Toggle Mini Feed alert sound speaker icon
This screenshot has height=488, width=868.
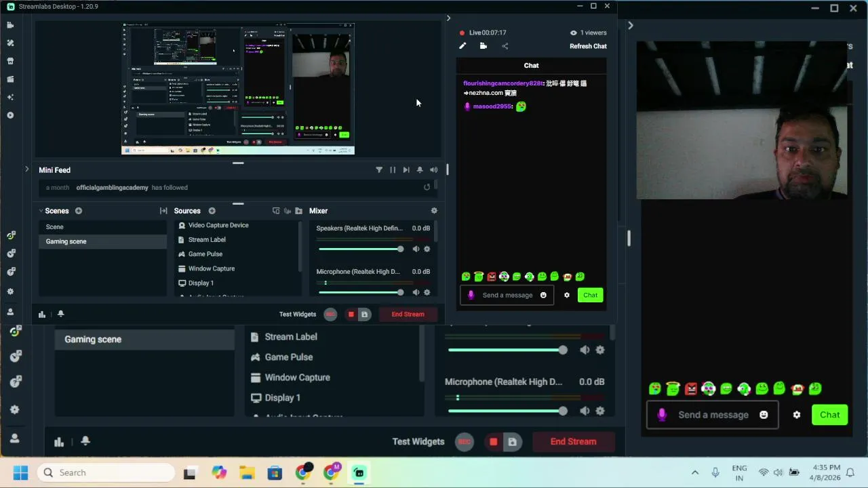point(434,170)
